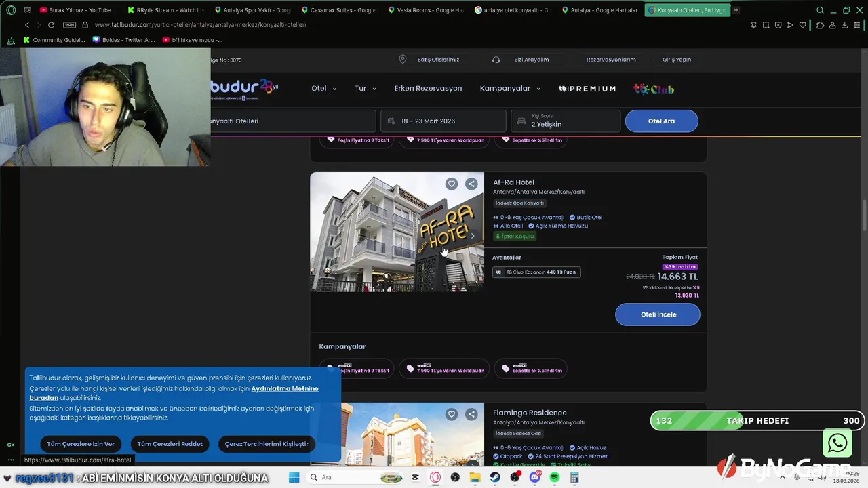This screenshot has width=868, height=488.
Task: Click site info padlock icon
Action: point(85,25)
